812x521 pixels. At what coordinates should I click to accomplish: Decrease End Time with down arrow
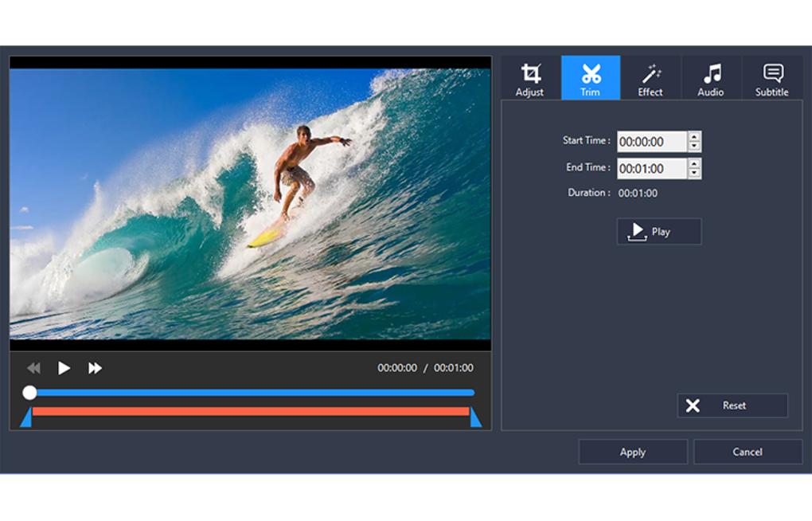694,174
